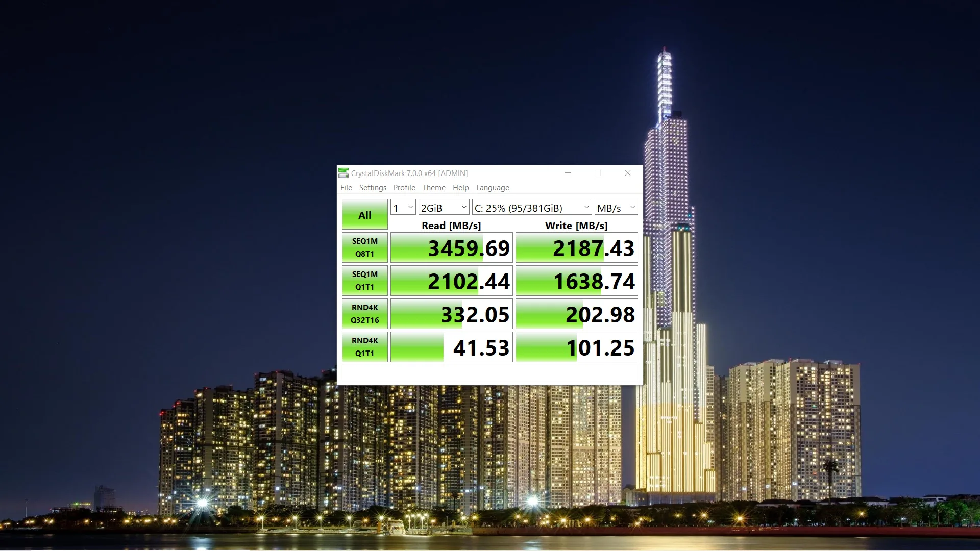980x551 pixels.
Task: Open the File menu
Action: click(346, 188)
